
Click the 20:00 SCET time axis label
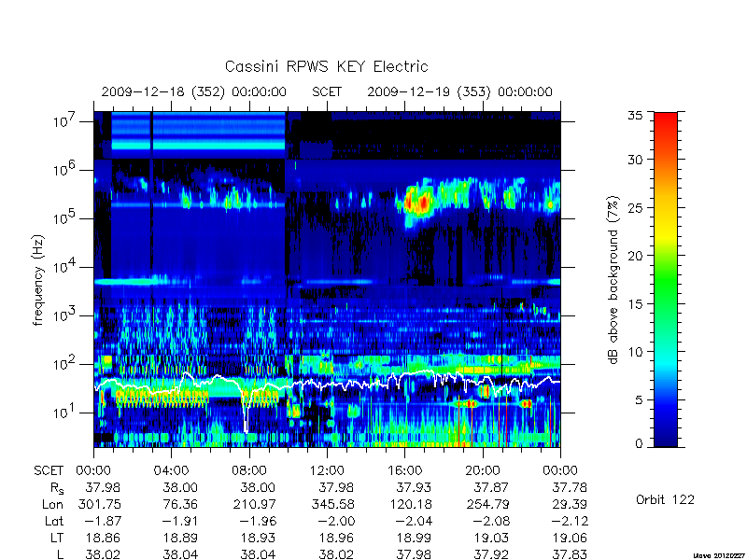[482, 470]
